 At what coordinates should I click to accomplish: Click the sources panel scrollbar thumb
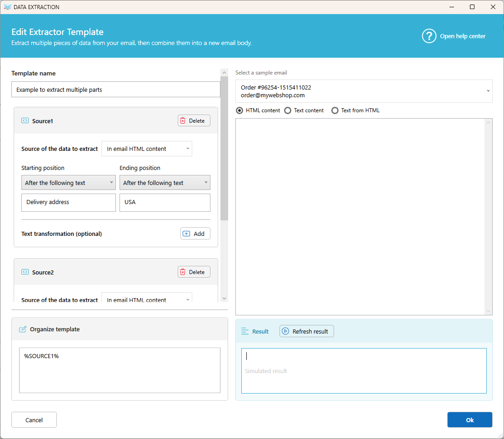coord(225,149)
